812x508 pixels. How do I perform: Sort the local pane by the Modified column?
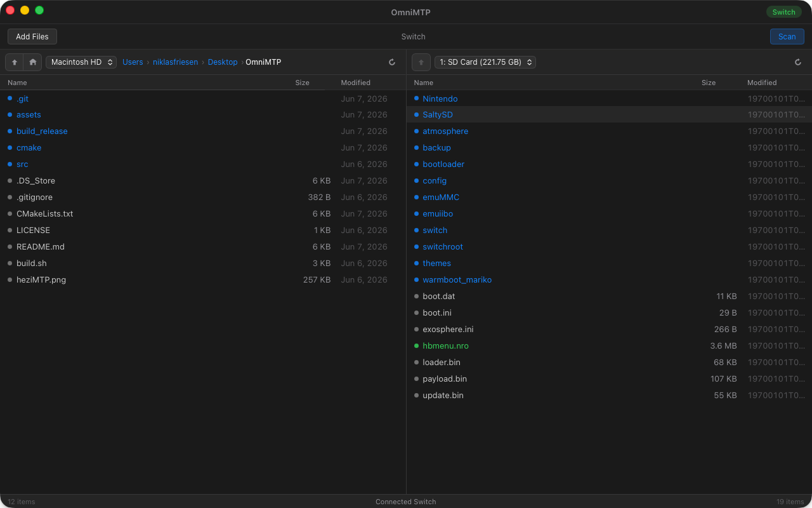tap(355, 83)
